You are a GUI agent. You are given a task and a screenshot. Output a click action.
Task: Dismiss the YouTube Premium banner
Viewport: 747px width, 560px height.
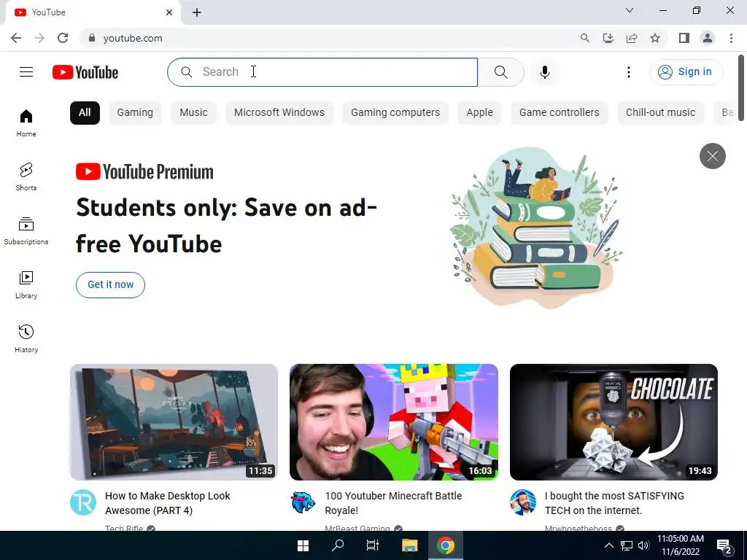(x=712, y=156)
